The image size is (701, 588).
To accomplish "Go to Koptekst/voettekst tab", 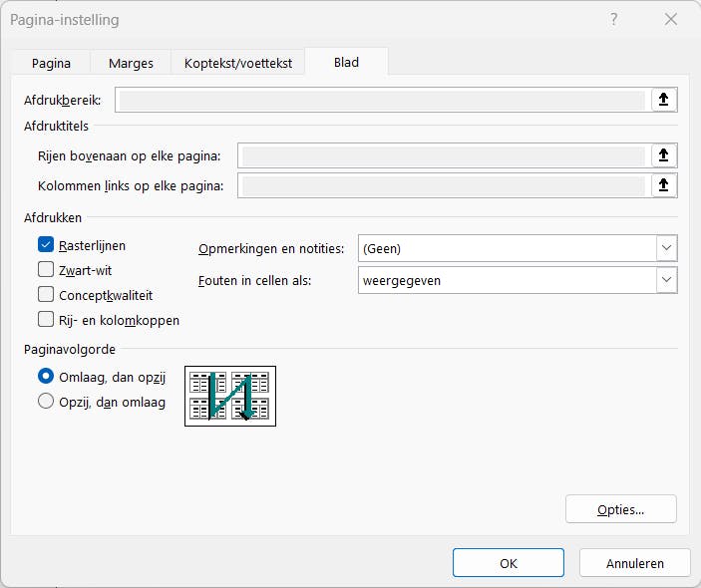I will pyautogui.click(x=238, y=63).
